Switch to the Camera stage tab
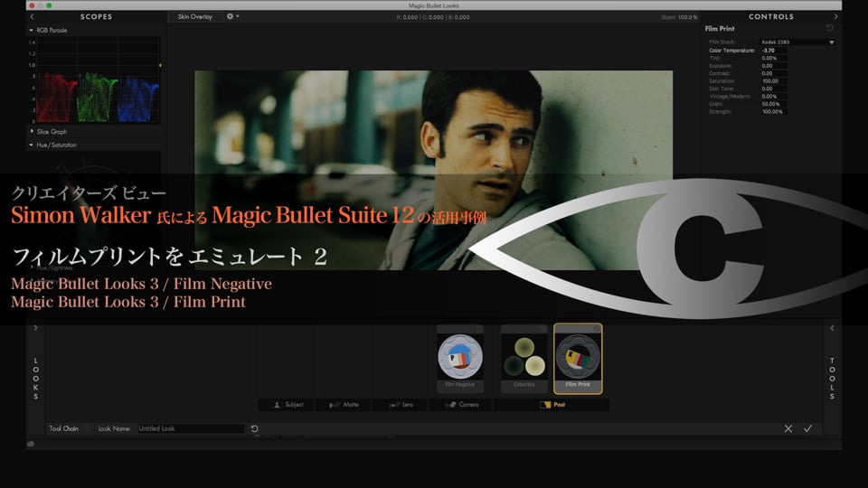 (x=462, y=405)
